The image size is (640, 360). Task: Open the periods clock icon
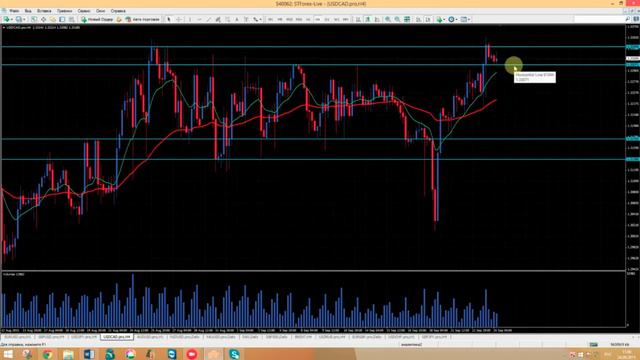(451, 19)
